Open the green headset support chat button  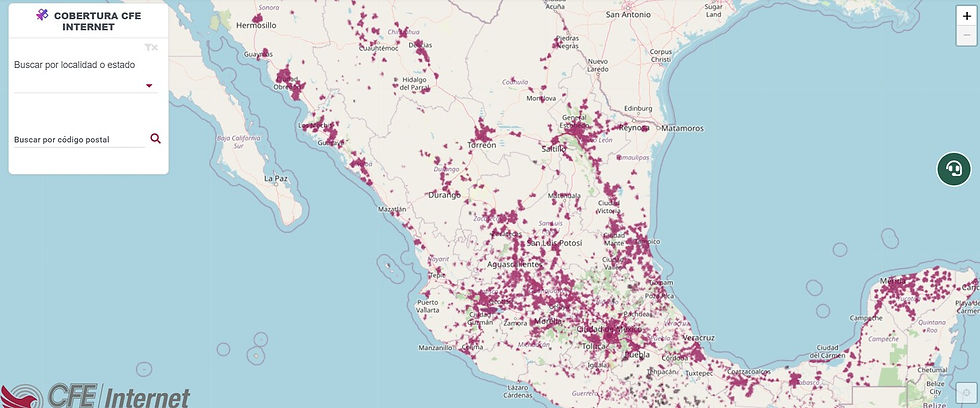[954, 169]
